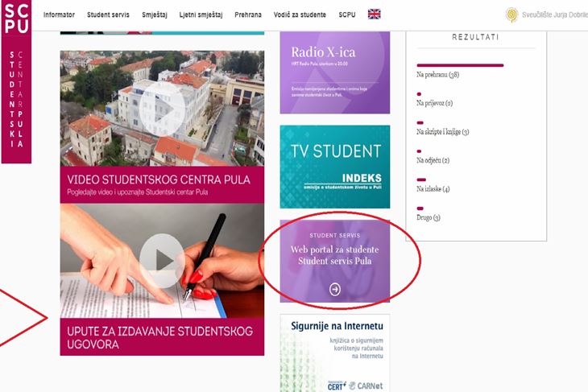Click the Na prijevoz (2) poll result
This screenshot has height=392, width=588.
click(435, 103)
